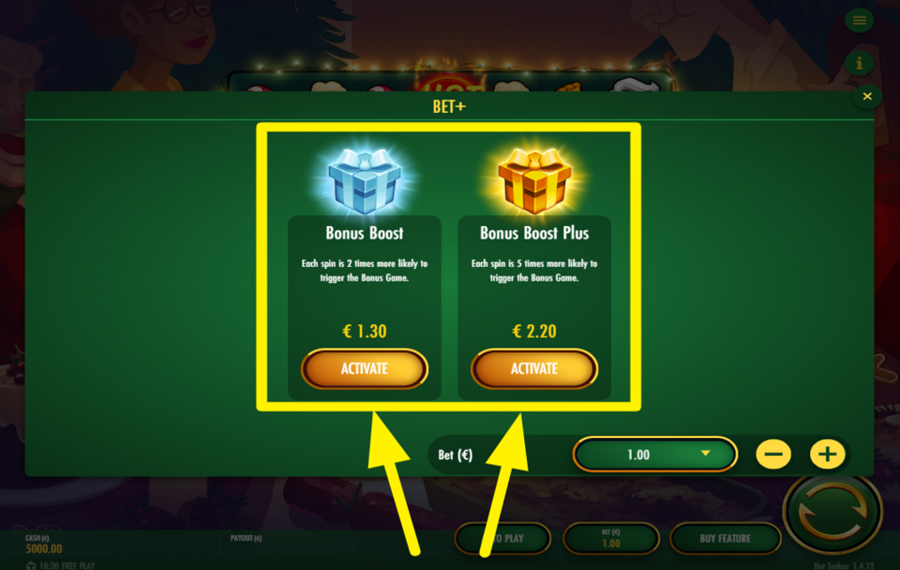Decrease bet with the minus button

(773, 455)
